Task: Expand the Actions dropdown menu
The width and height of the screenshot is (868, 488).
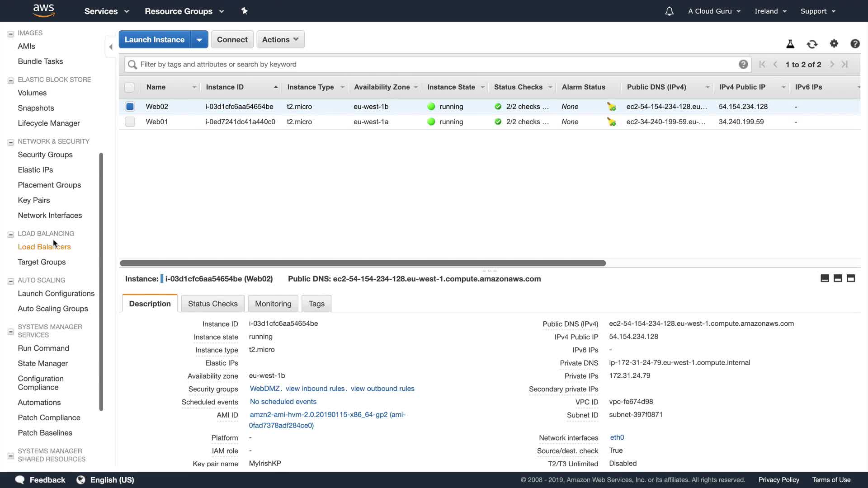Action: pos(280,40)
